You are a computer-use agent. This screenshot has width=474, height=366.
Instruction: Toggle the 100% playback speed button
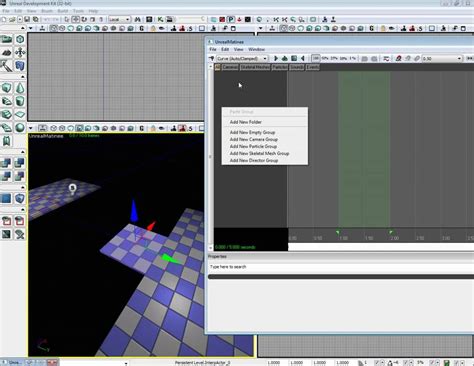[x=316, y=58]
